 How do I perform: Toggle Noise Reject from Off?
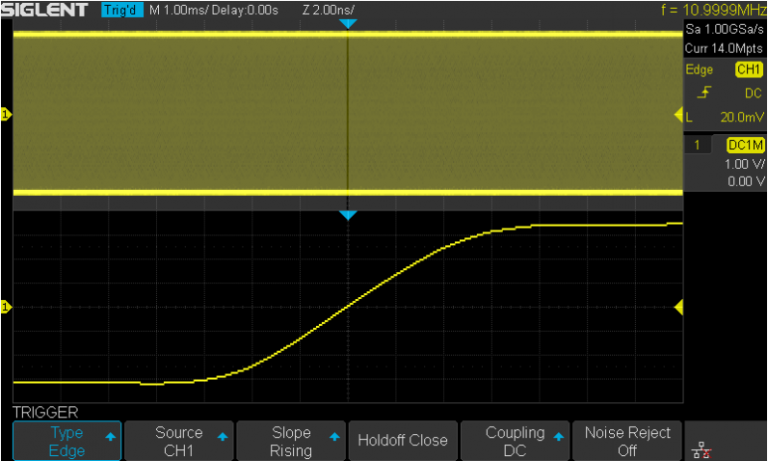626,441
